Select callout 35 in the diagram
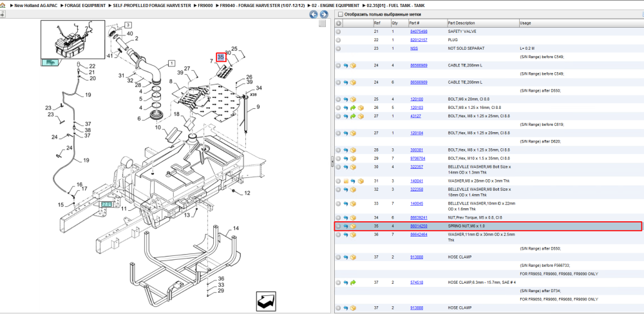This screenshot has height=314, width=644. [221, 57]
